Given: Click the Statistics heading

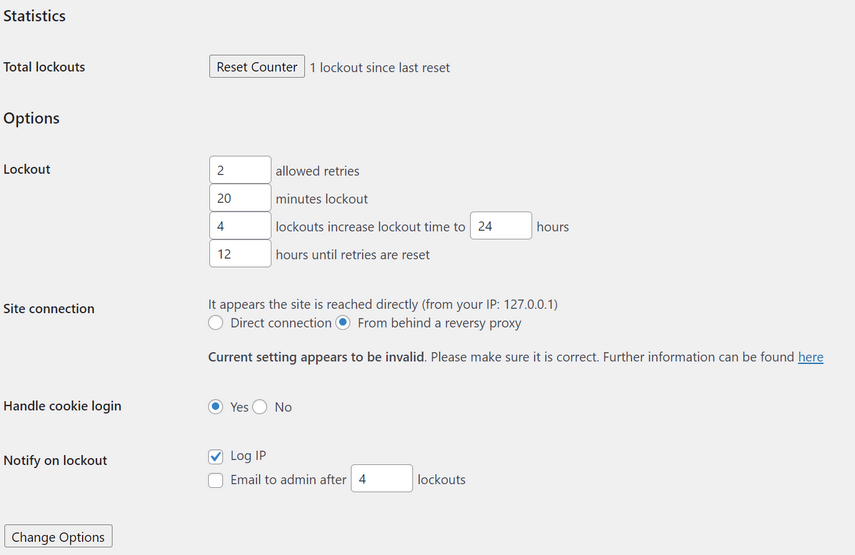Looking at the screenshot, I should click(x=35, y=16).
